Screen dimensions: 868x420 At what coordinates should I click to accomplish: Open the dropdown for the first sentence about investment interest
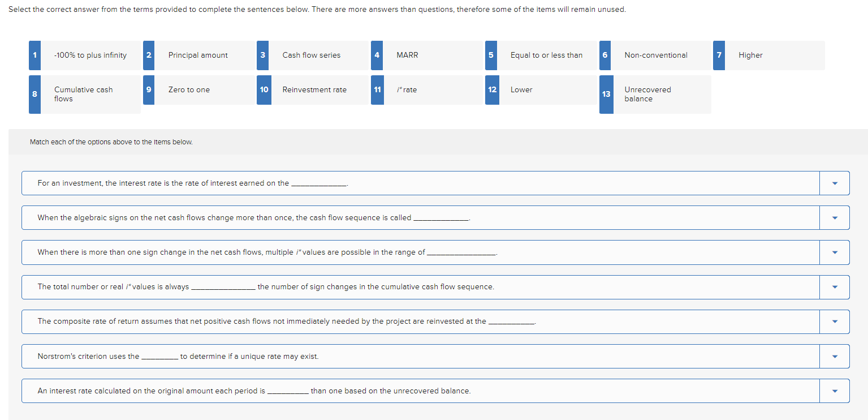click(834, 183)
